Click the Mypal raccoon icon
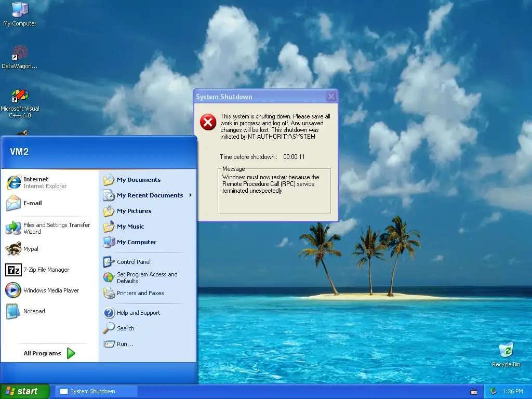 pyautogui.click(x=14, y=249)
